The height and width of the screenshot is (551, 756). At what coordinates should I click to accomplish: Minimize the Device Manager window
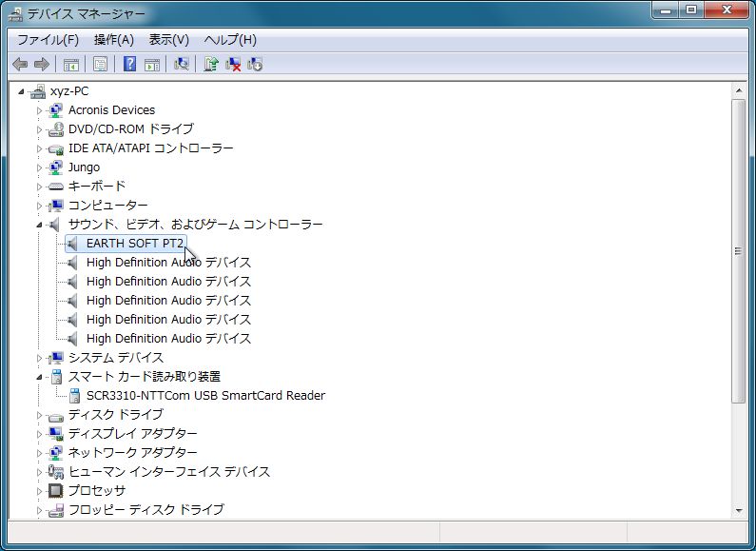coord(666,10)
